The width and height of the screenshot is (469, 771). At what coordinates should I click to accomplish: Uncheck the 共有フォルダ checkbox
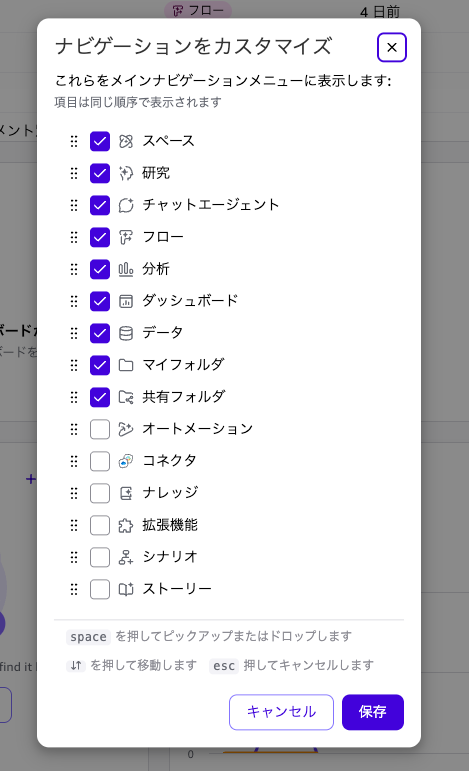tap(100, 397)
